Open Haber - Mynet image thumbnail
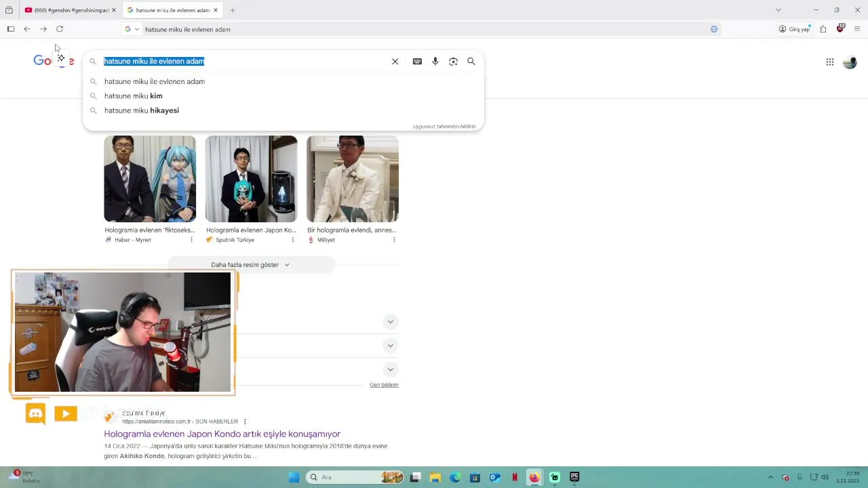Screen dimensions: 868x488 click(x=150, y=179)
